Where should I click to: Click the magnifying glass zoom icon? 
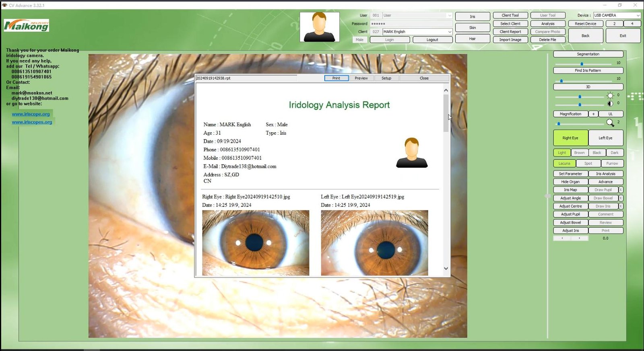click(610, 122)
